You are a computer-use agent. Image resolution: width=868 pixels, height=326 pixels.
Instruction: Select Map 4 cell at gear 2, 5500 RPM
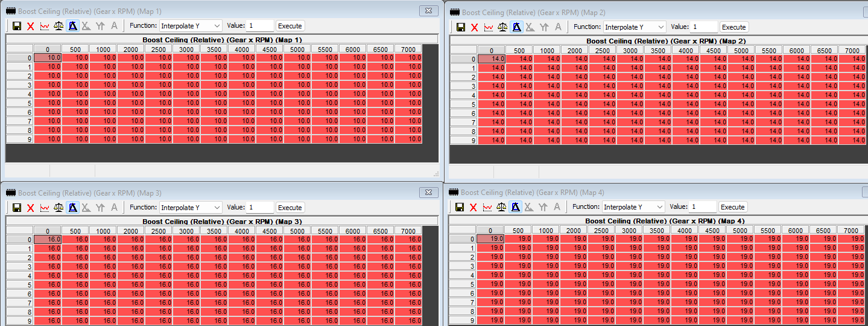pyautogui.click(x=768, y=257)
